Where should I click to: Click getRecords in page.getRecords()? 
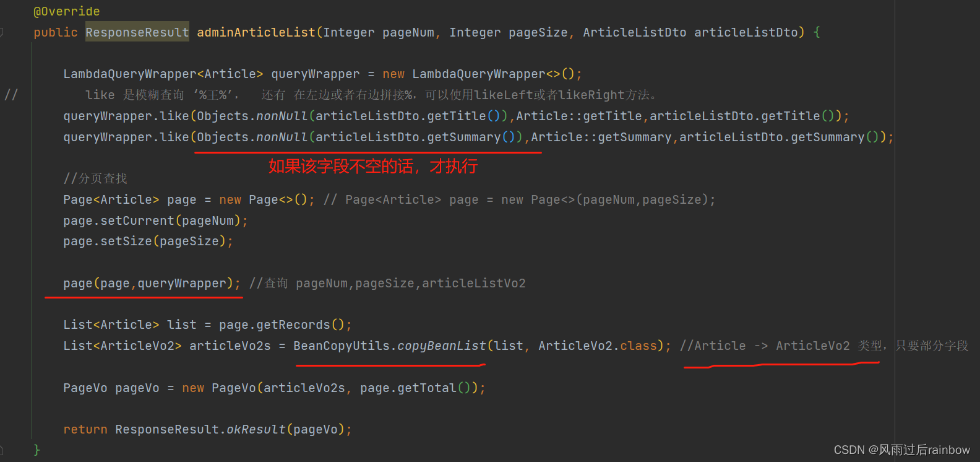tap(293, 325)
